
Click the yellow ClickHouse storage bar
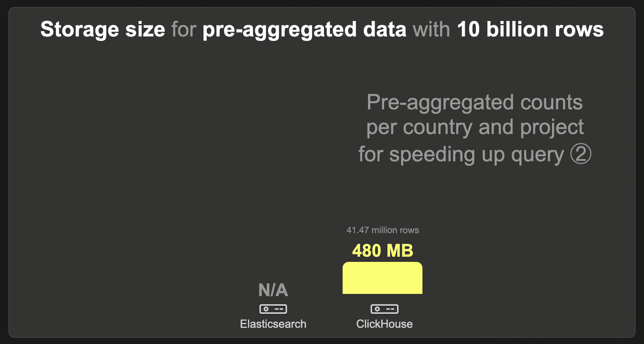click(382, 278)
